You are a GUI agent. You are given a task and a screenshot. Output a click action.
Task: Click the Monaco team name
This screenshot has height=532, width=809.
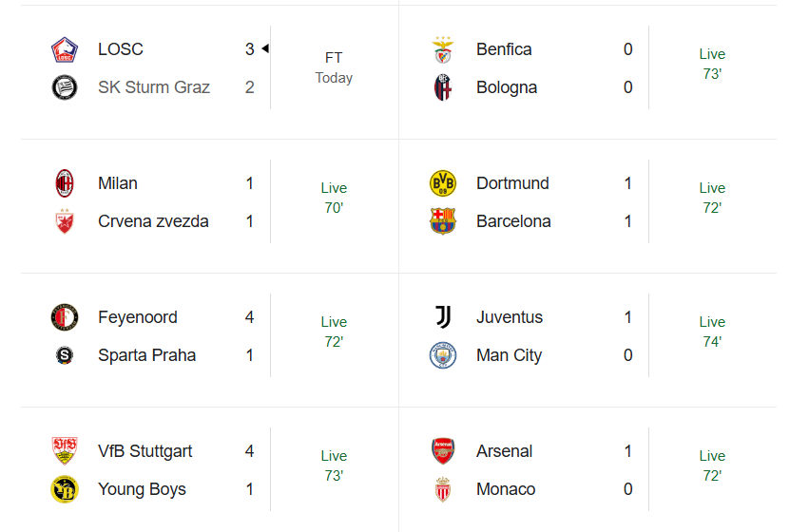506,489
